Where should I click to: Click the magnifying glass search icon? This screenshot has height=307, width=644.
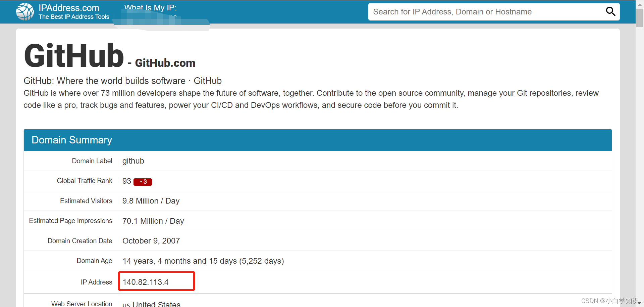610,12
